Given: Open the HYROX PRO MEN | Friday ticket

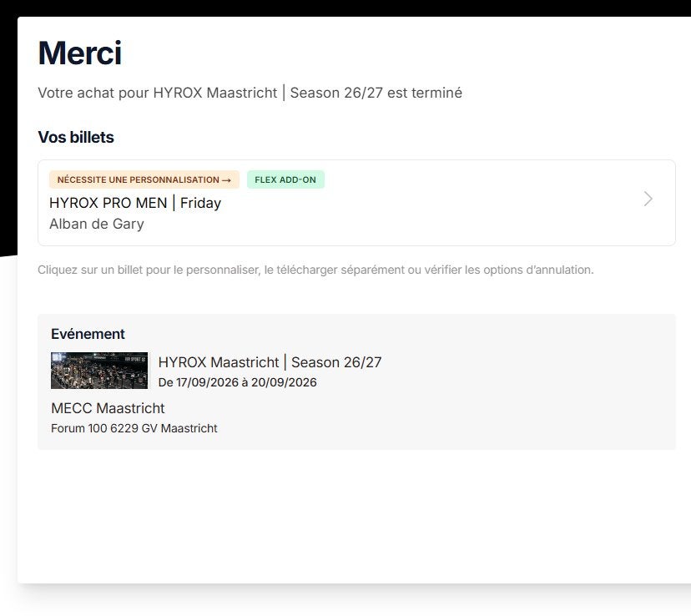Looking at the screenshot, I should point(356,203).
